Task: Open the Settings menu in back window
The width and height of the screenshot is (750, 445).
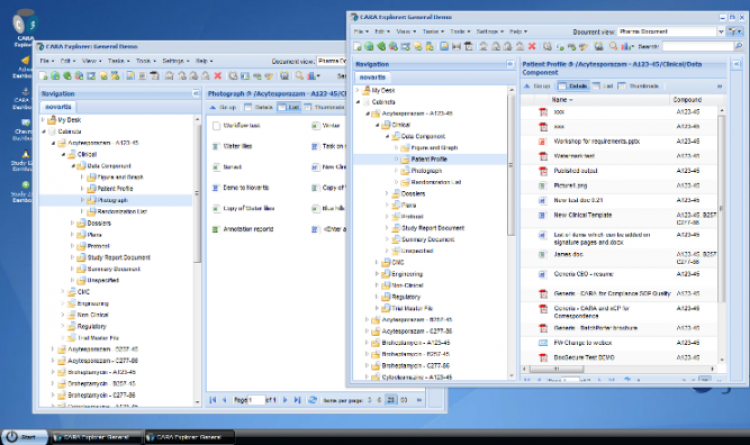Action: (174, 61)
